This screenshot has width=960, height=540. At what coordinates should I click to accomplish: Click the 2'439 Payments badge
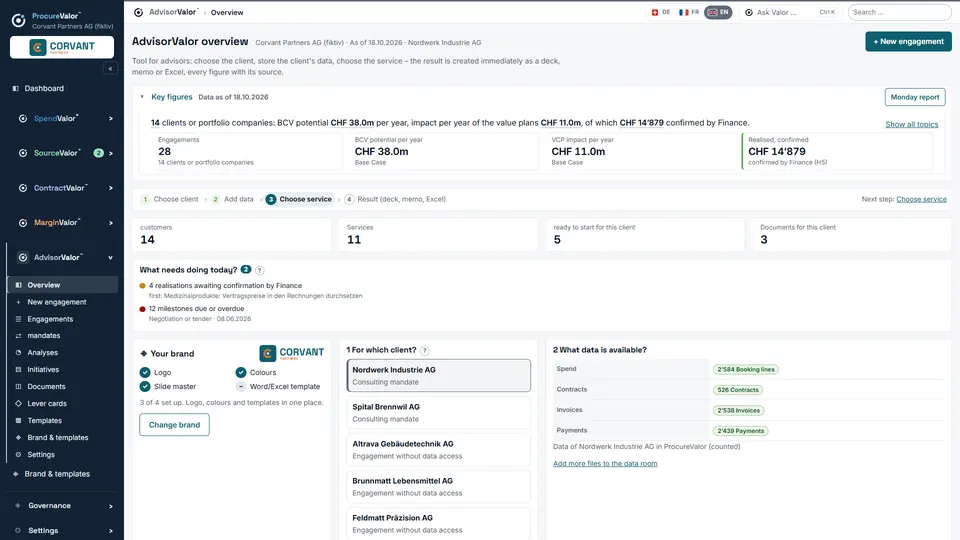[741, 431]
